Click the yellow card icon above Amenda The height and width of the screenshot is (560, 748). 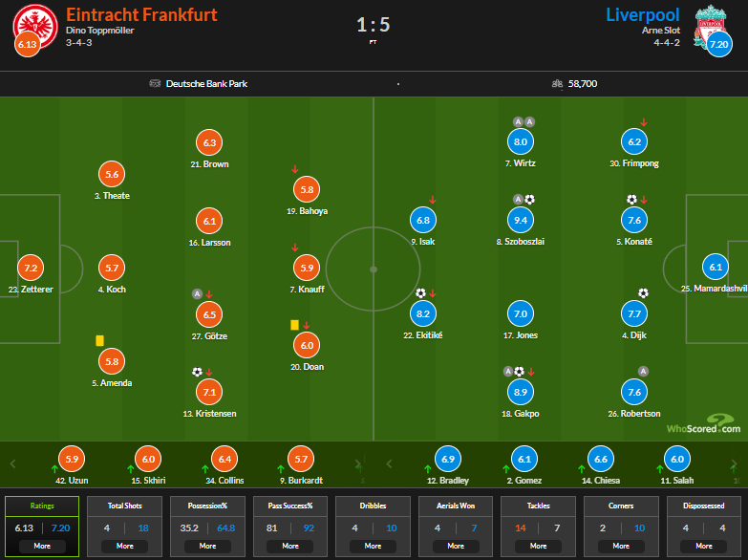coord(99,339)
